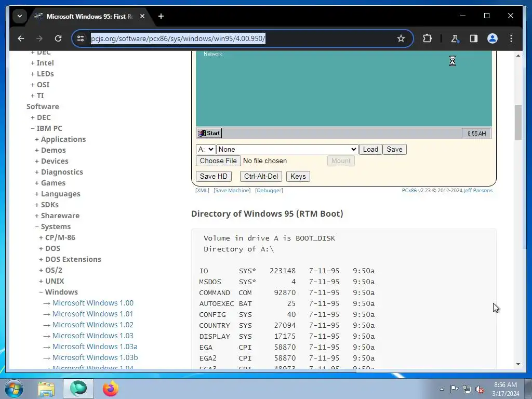Reload the page with the refresh icon
Viewport: 532px width, 399px height.
click(x=58, y=38)
